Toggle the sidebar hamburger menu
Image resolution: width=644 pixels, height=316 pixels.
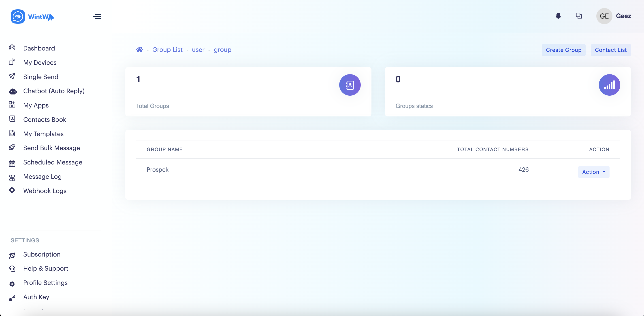coord(97,17)
